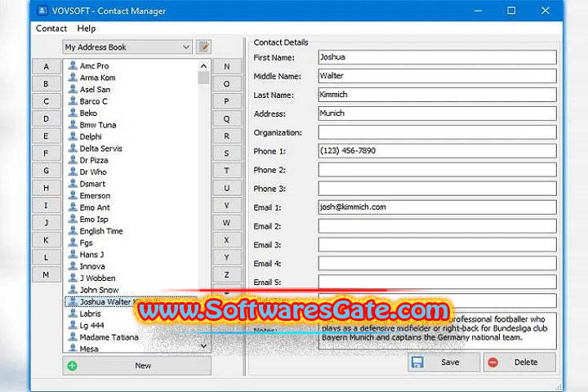Viewport: 588px width, 392px height.
Task: Filter contacts by letter R
Action: point(227,136)
